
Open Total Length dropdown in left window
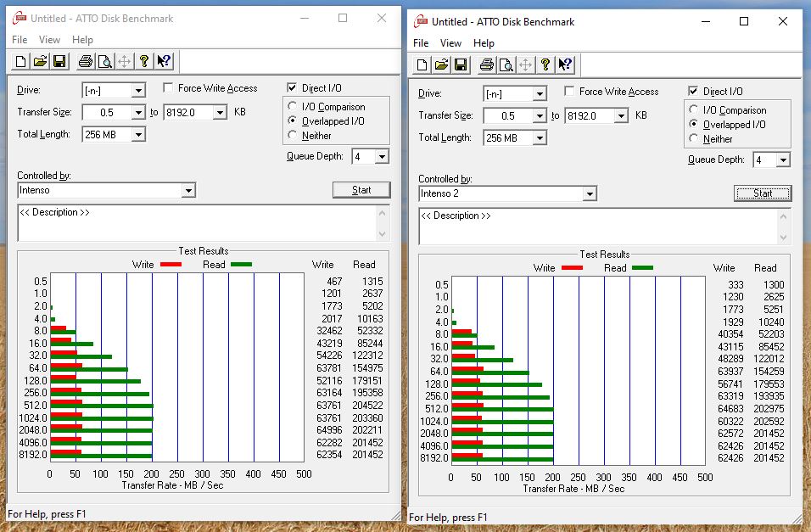[138, 135]
